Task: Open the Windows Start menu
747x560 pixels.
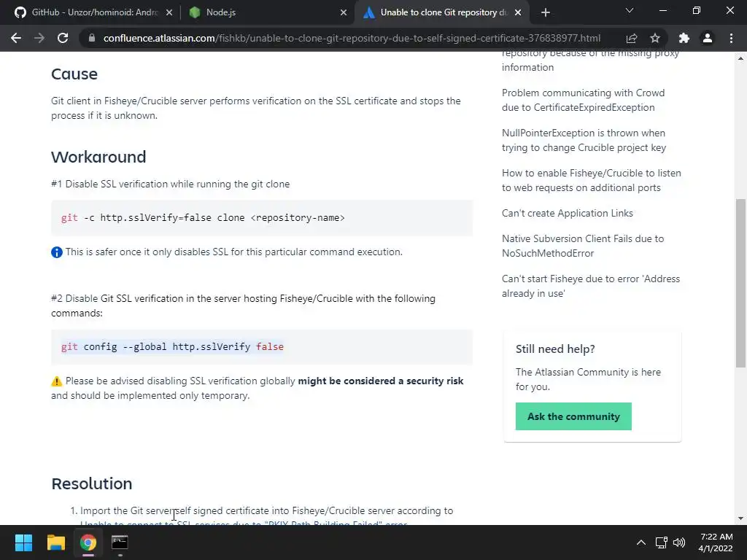Action: [x=23, y=542]
